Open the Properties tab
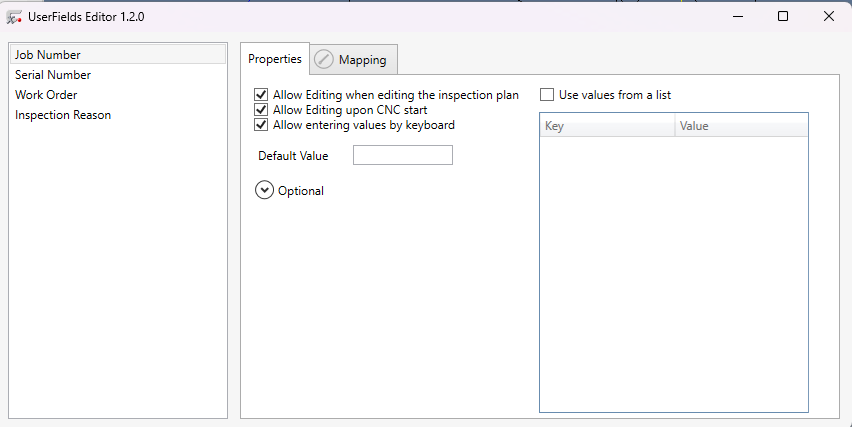The image size is (852, 427). (275, 59)
